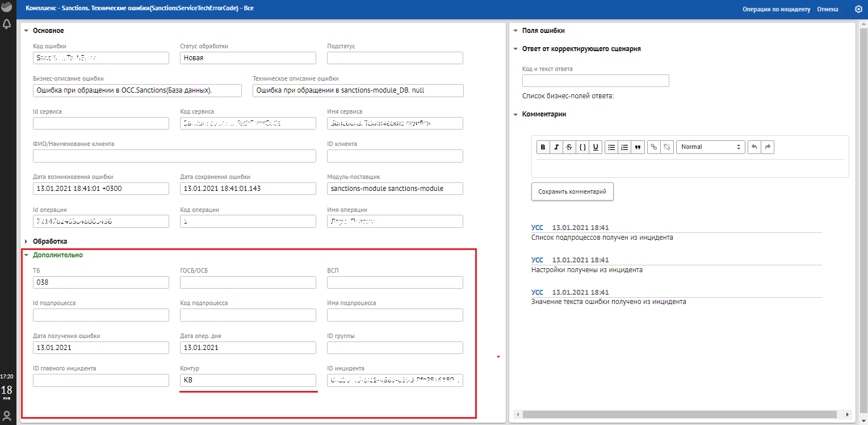The height and width of the screenshot is (425, 868).
Task: Apply strikethrough in the comment toolbar
Action: (569, 147)
